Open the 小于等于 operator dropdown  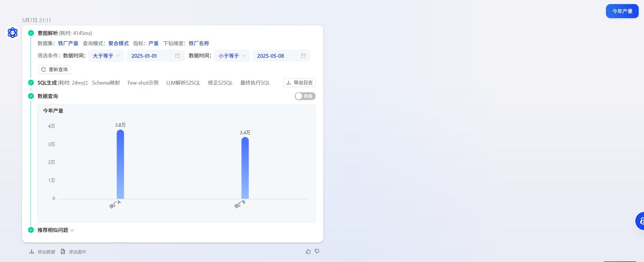click(232, 56)
